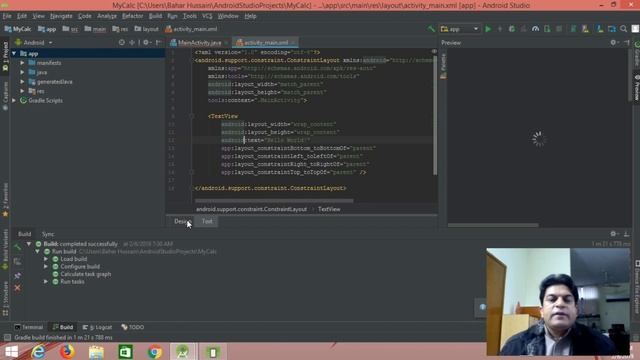Switch to MainActivity.java editor tab
The height and width of the screenshot is (360, 640).
199,42
